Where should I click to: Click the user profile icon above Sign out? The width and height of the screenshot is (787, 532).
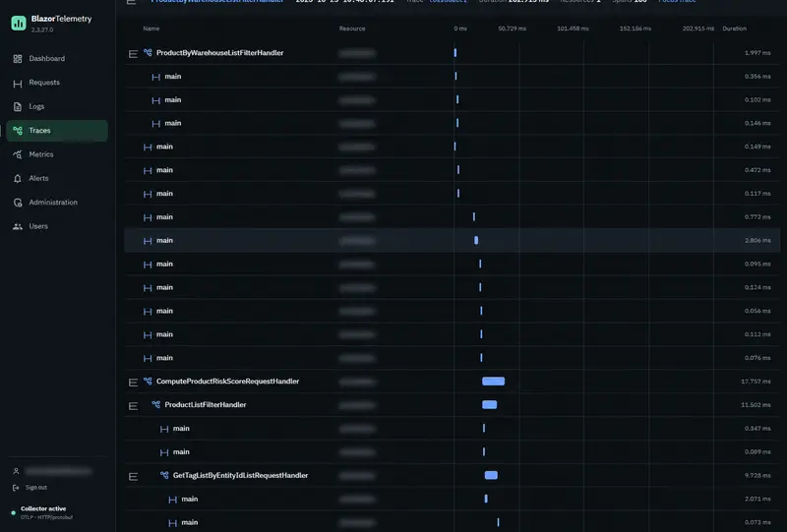(16, 471)
